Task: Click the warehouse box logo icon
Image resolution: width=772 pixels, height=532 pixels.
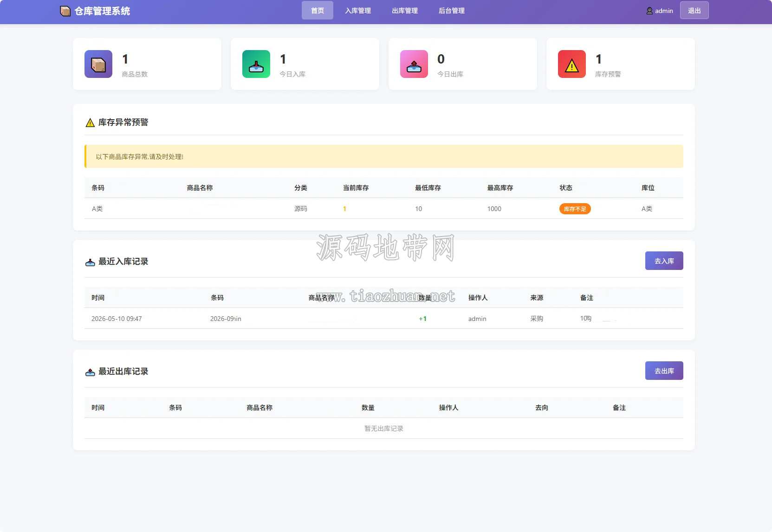Action: (x=65, y=11)
